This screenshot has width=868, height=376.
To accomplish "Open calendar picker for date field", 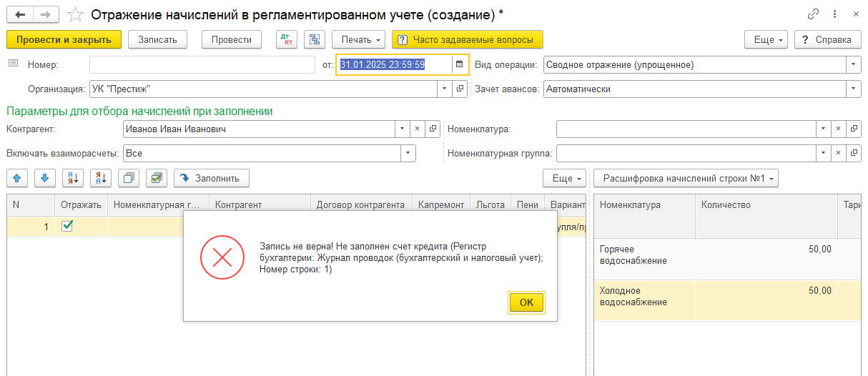I will coord(460,65).
